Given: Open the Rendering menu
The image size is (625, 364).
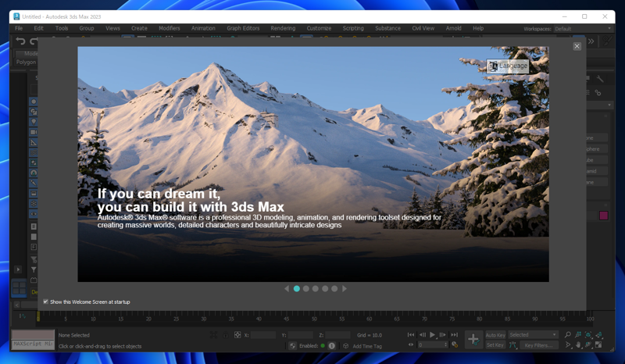Looking at the screenshot, I should coord(283,28).
